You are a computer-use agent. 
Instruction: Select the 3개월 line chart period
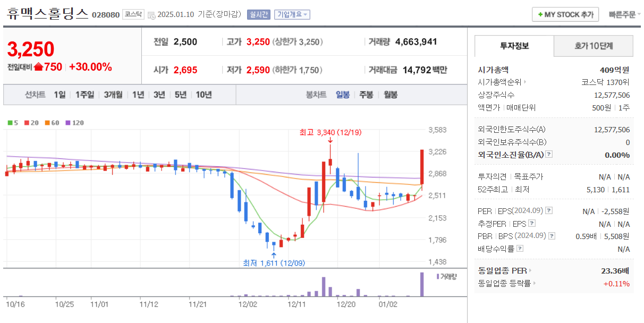[x=113, y=95]
